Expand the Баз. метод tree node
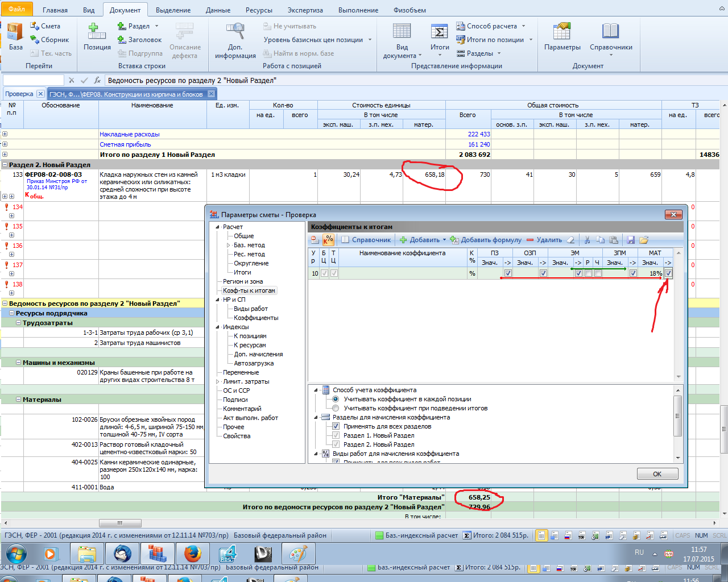The height and width of the screenshot is (582, 728). click(x=229, y=245)
